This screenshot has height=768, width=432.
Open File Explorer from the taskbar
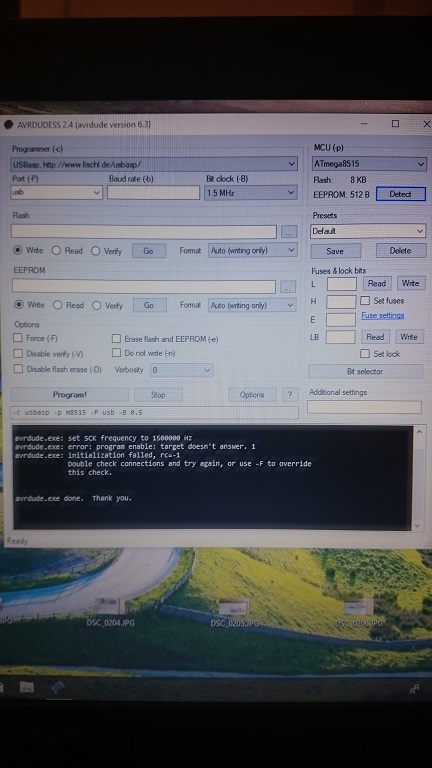pos(27,687)
